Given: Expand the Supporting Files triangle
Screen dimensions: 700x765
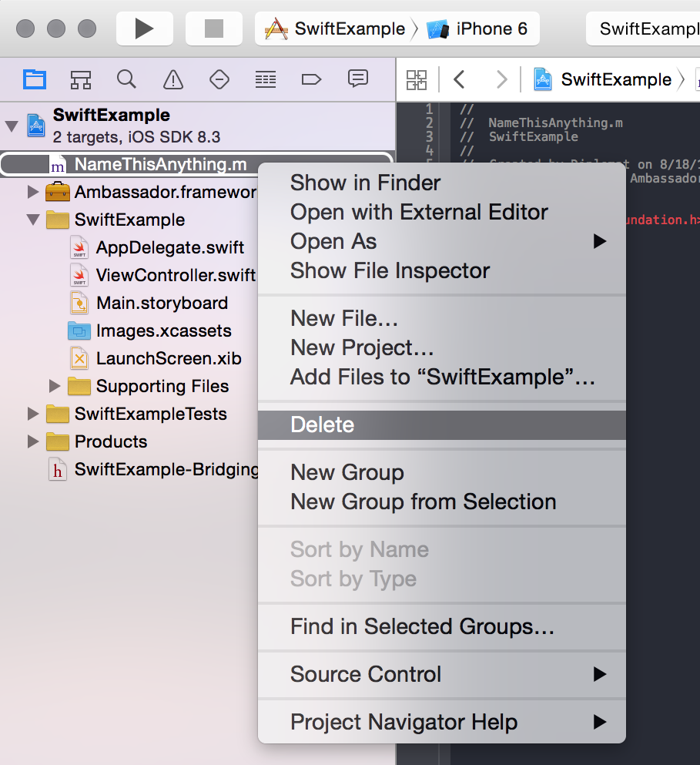Looking at the screenshot, I should [x=55, y=387].
